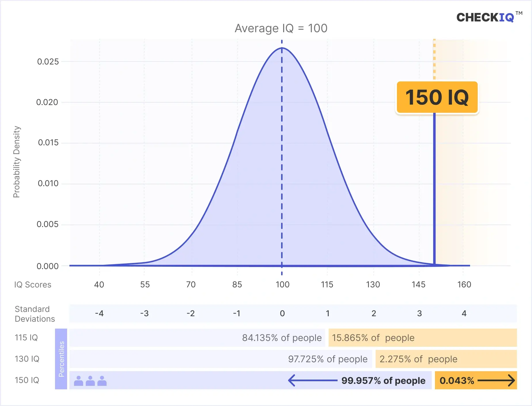Click IQ score 70 on the axis
The height and width of the screenshot is (406, 532).
191,285
